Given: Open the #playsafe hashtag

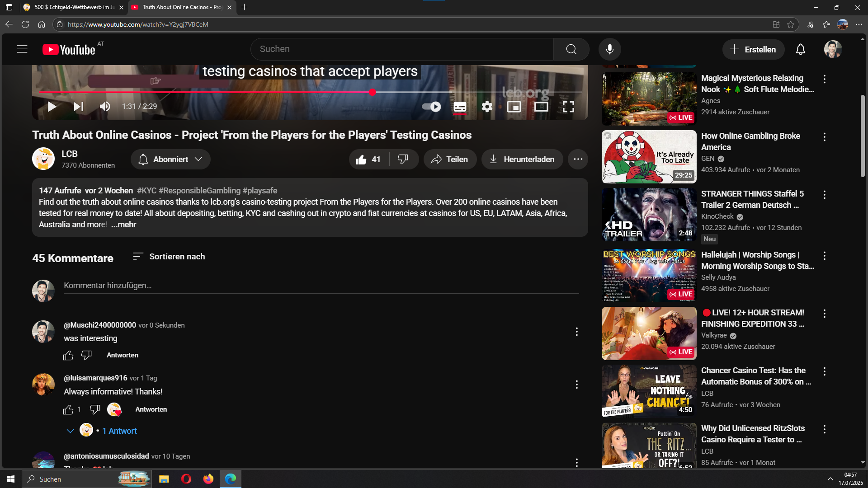Looking at the screenshot, I should (260, 191).
